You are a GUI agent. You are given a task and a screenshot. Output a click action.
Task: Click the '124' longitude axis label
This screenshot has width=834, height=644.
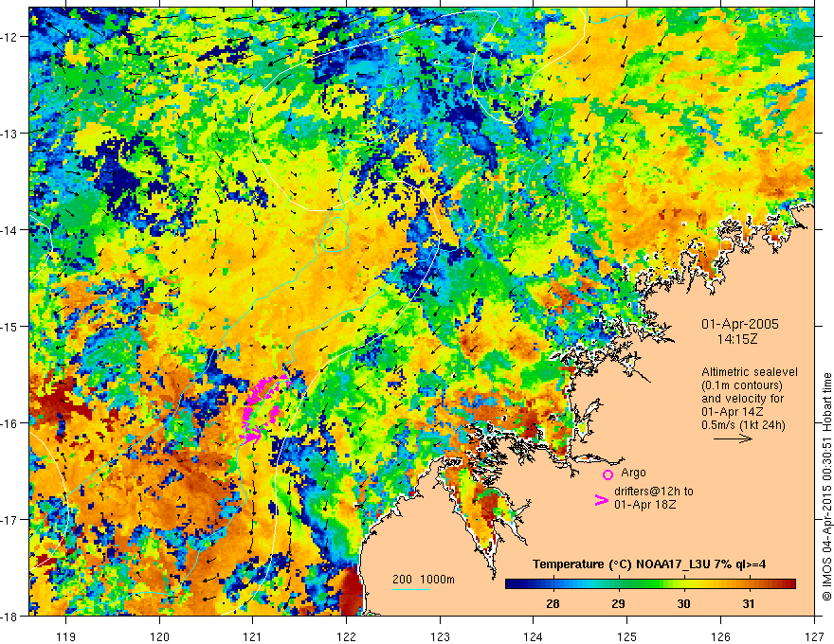point(534,636)
